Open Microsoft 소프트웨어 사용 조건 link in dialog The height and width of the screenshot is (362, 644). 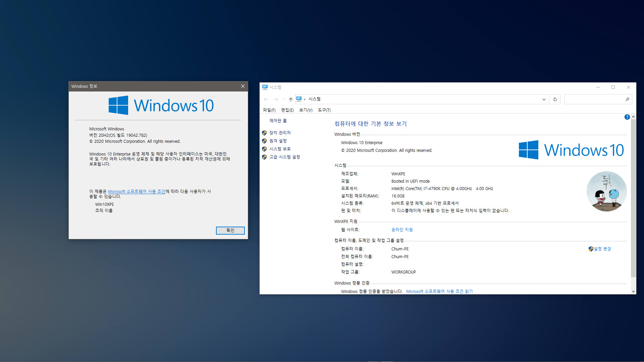(137, 191)
